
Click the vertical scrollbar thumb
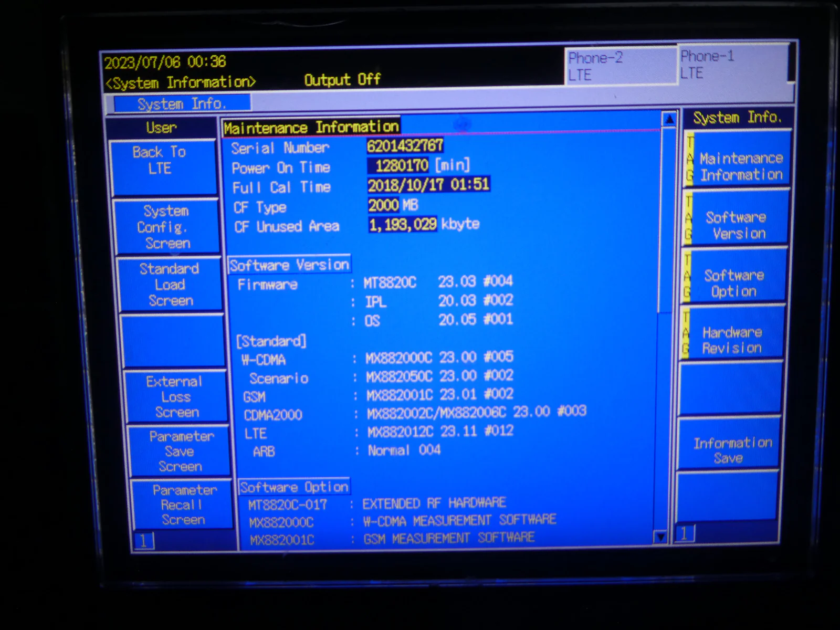(x=667, y=220)
